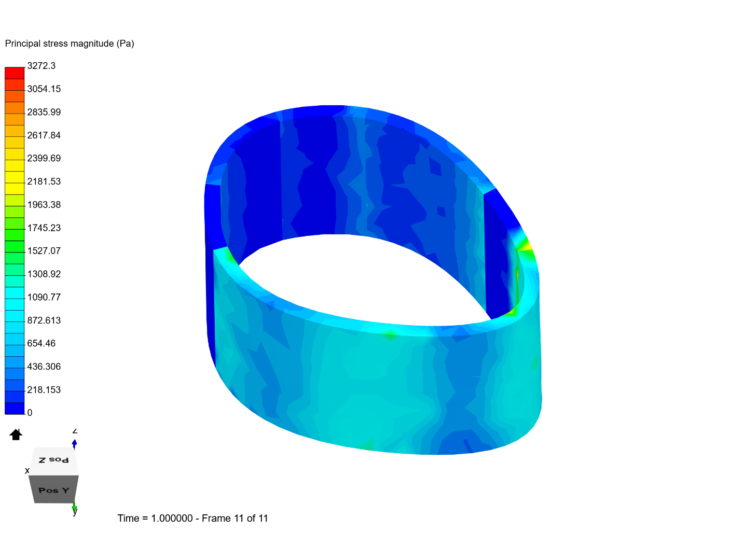Select the legend value 1308.92

tap(44, 274)
